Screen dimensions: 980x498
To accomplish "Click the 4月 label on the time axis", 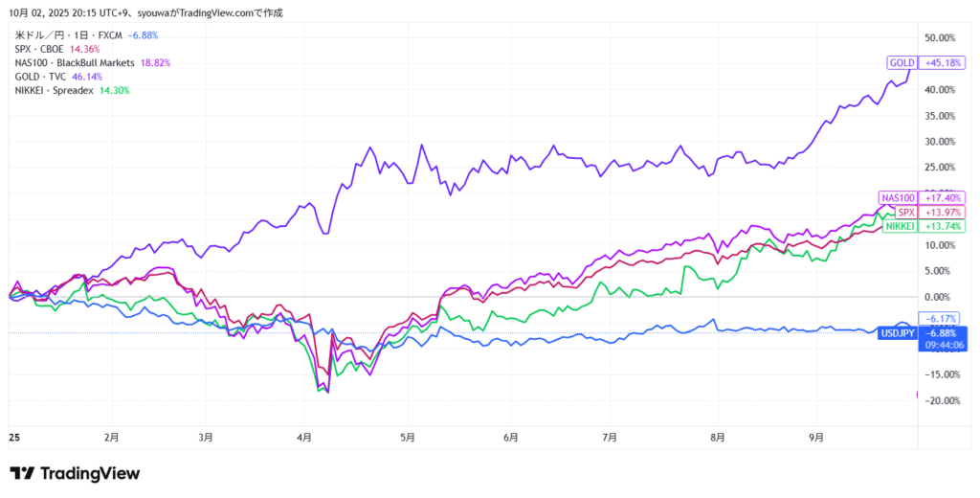I will (x=304, y=437).
